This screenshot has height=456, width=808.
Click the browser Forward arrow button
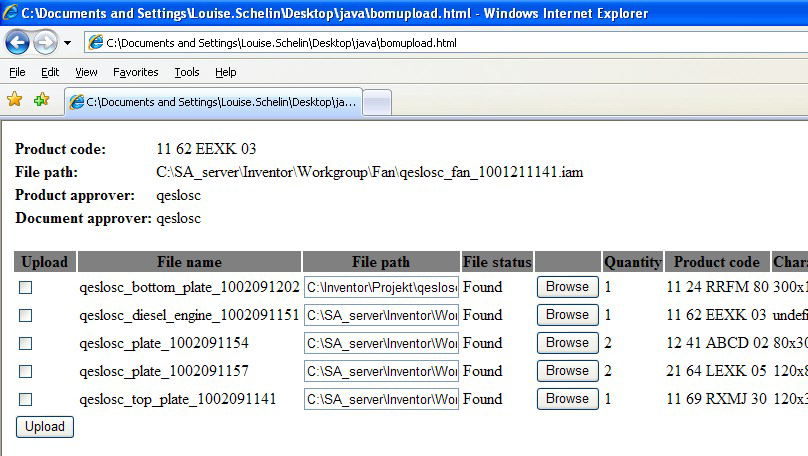coord(45,43)
